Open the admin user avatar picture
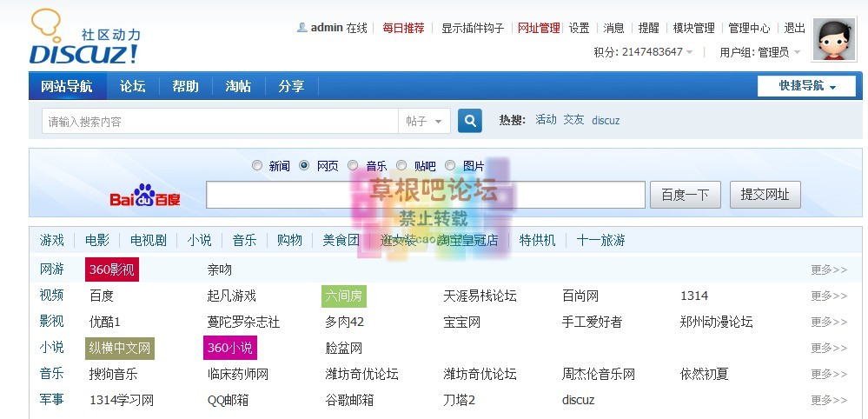This screenshot has height=419, width=868. click(x=833, y=40)
